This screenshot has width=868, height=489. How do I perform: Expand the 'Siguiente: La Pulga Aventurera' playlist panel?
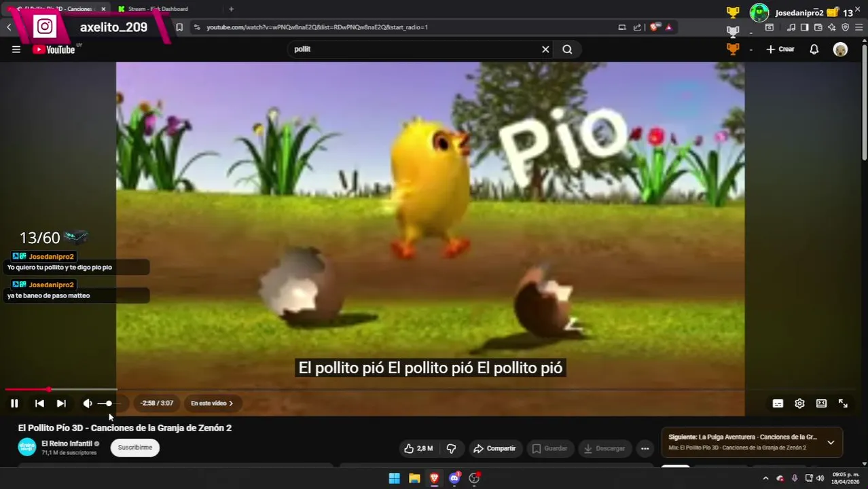click(830, 442)
